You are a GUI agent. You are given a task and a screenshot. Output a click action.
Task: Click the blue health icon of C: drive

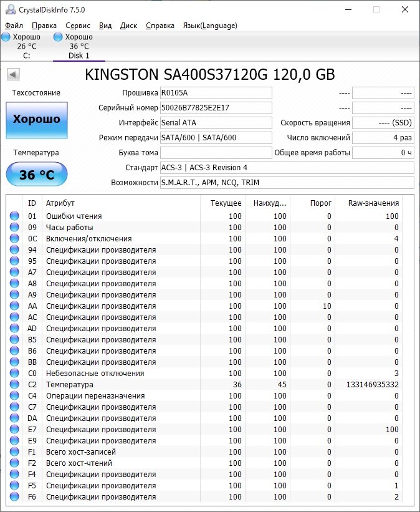pos(6,37)
